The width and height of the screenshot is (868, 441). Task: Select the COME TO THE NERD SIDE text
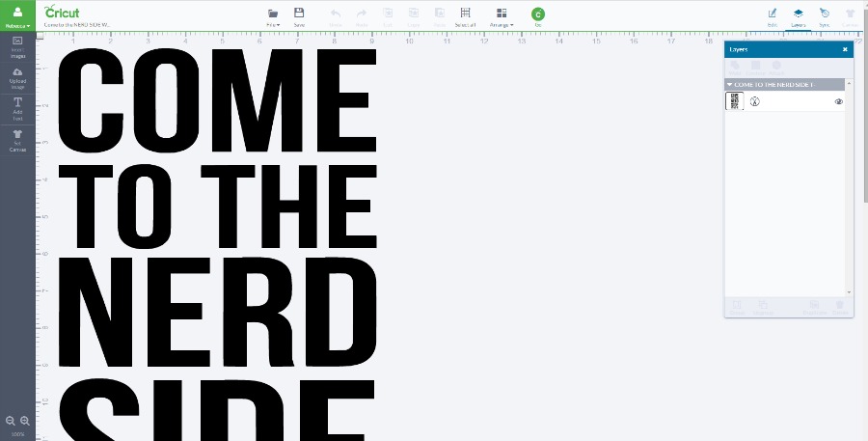point(217,244)
